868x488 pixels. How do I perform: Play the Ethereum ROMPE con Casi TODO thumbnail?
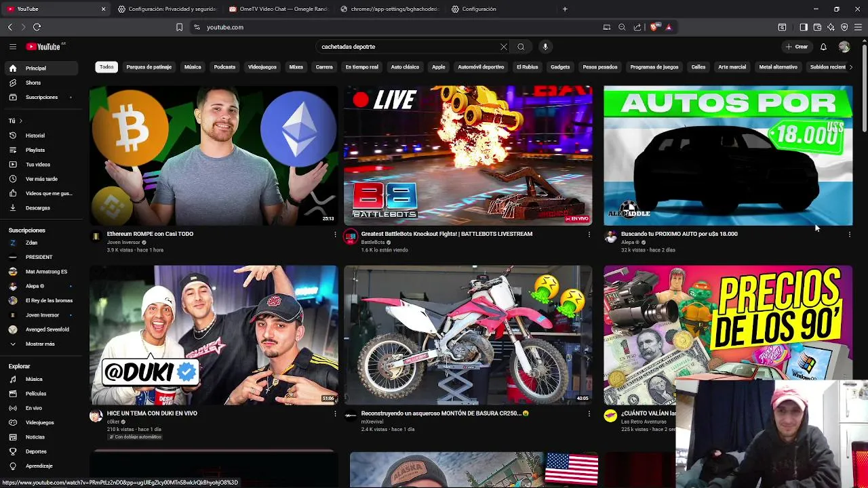point(214,155)
